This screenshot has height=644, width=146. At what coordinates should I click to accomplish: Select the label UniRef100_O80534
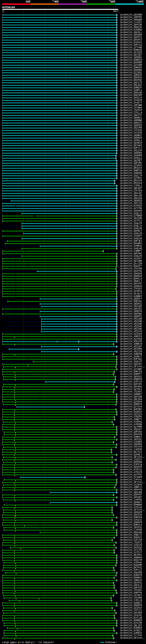coord(131,515)
